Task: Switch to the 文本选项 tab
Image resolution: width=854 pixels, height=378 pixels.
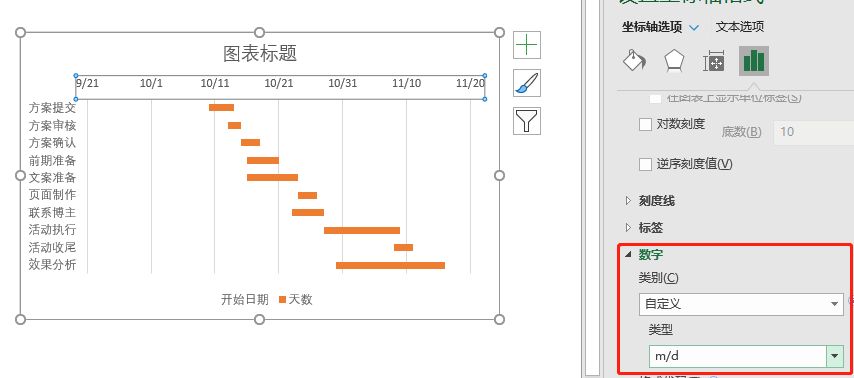Action: point(740,27)
